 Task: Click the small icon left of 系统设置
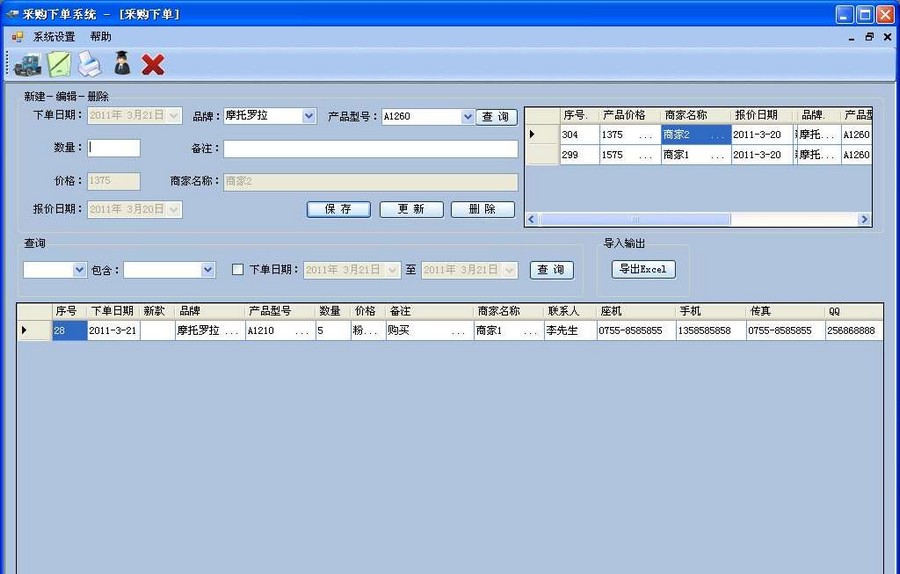17,37
